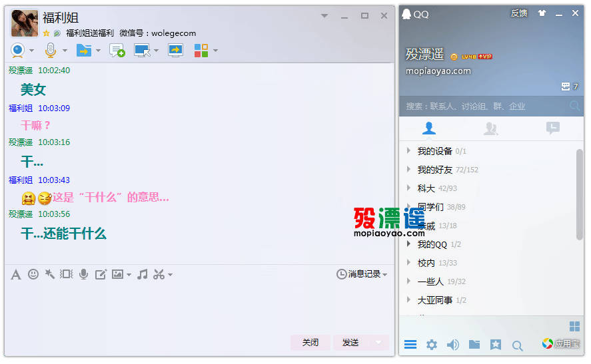
Task: Open apps grid dropdown arrow in chat toolbar
Action: (x=216, y=51)
